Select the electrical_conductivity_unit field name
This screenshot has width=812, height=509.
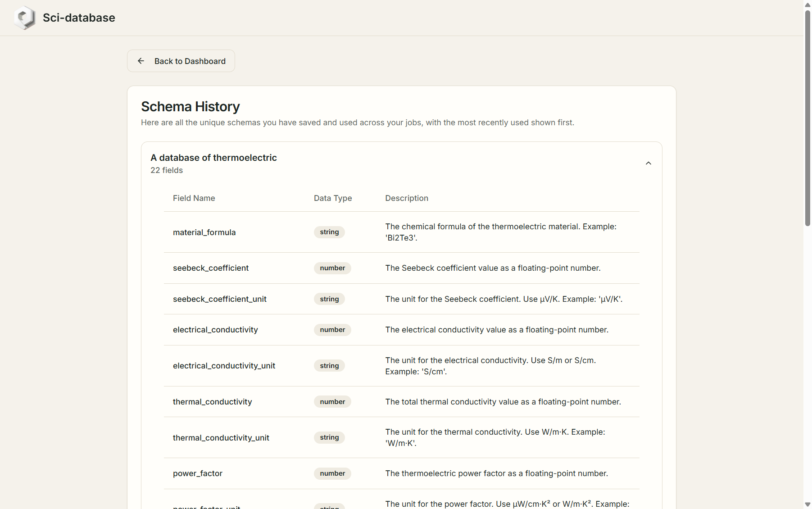[x=224, y=366]
